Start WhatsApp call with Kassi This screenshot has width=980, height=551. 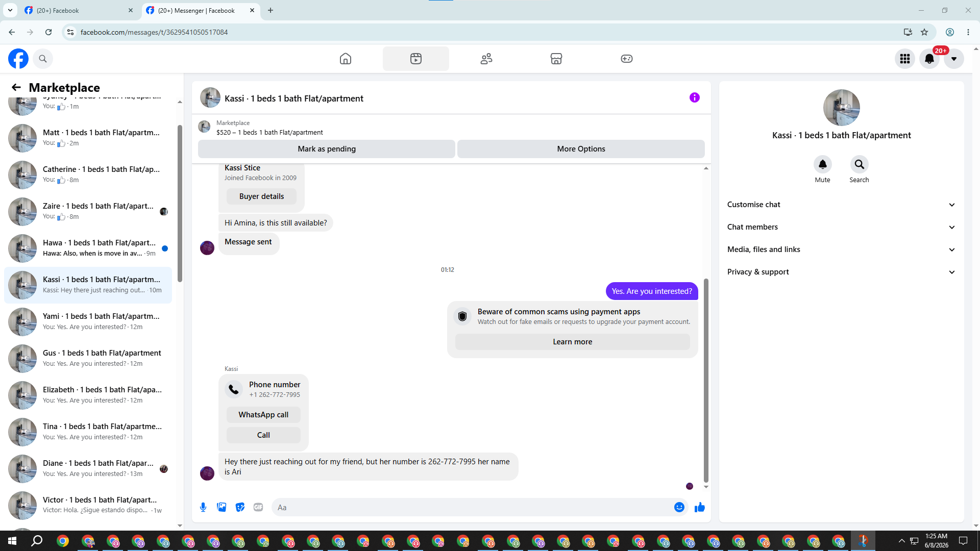tap(263, 415)
